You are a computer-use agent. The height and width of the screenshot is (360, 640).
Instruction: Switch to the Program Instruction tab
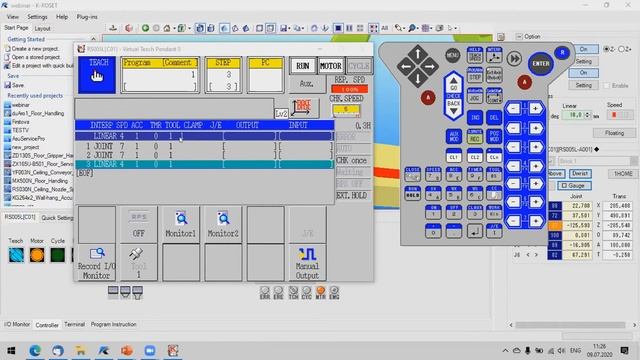(113, 324)
